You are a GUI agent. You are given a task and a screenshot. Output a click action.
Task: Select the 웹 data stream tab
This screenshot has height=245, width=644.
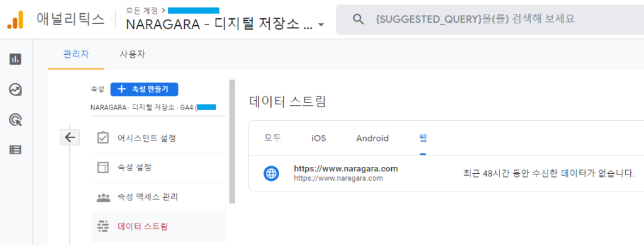423,138
